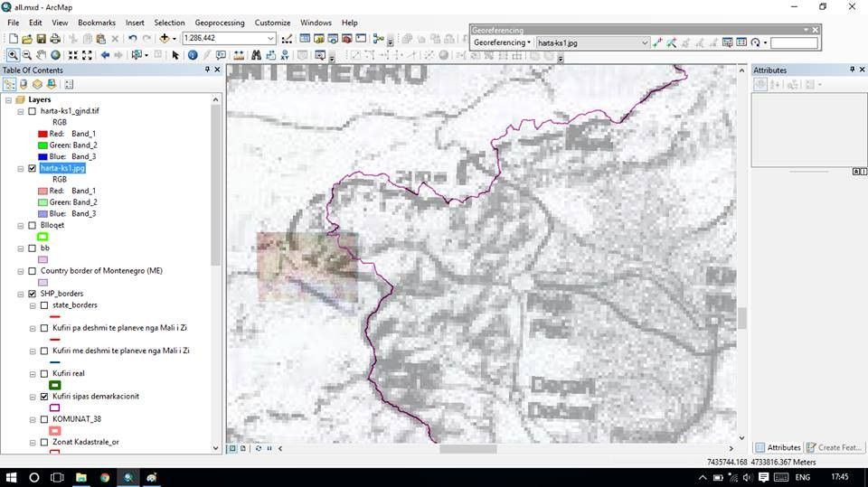Enable the Blloqet layer checkbox
The width and height of the screenshot is (868, 487).
[33, 225]
